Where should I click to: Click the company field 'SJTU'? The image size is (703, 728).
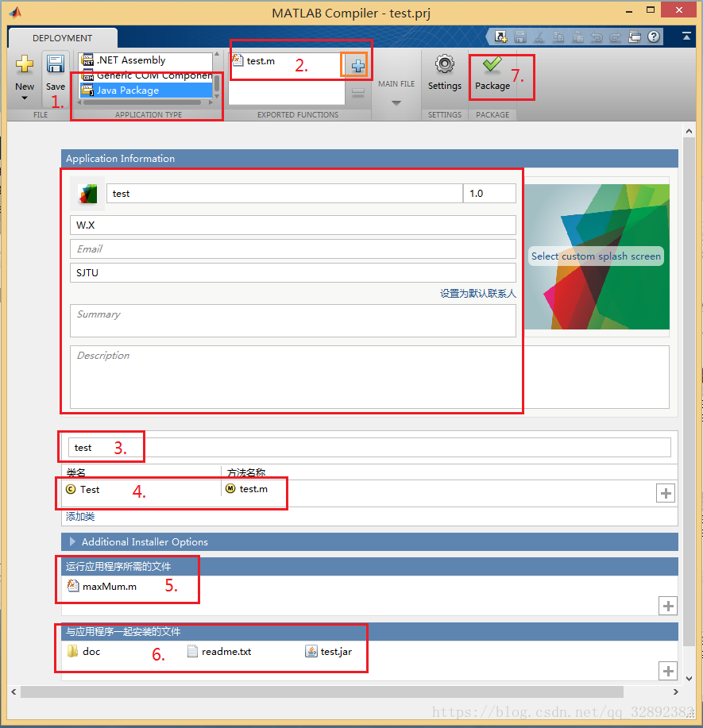click(x=293, y=272)
